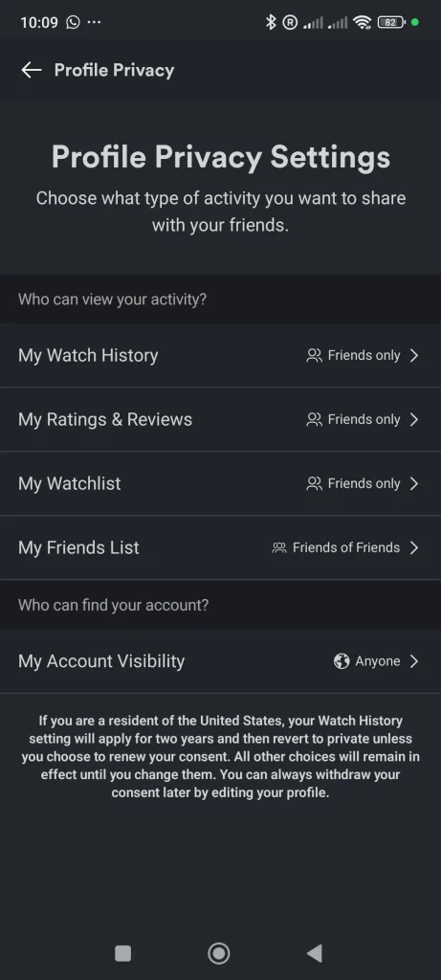Tap the globe icon next to Anyone

[342, 661]
